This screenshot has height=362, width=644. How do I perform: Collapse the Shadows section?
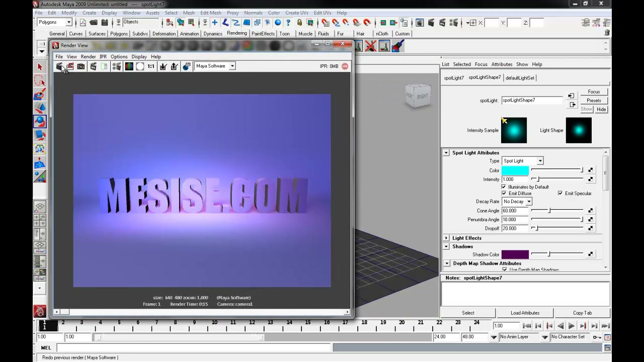[446, 247]
